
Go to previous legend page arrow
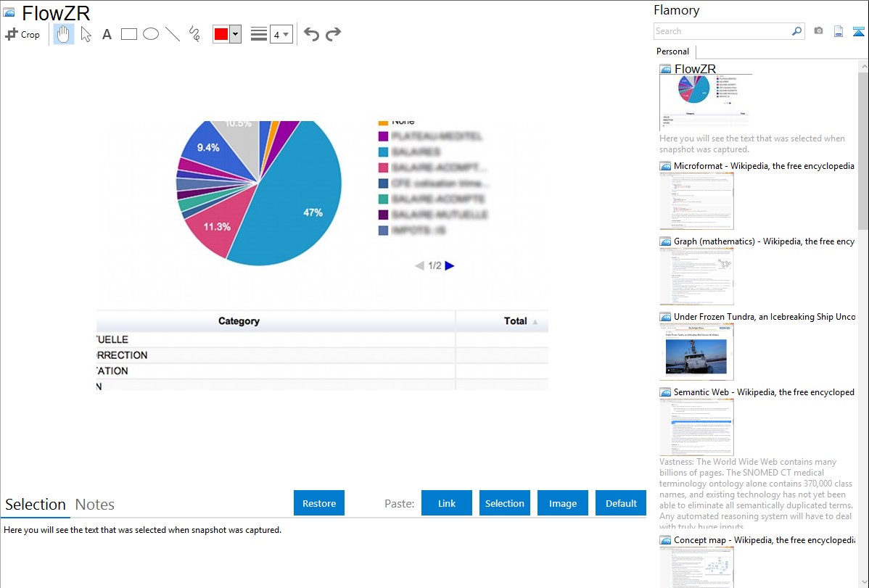(x=419, y=265)
